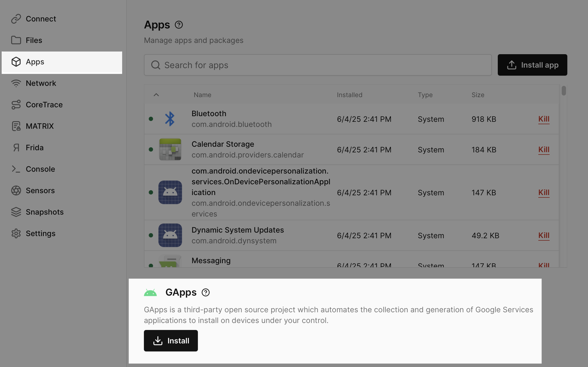This screenshot has height=367, width=588.
Task: Sort the table by the Size column
Action: pyautogui.click(x=478, y=95)
